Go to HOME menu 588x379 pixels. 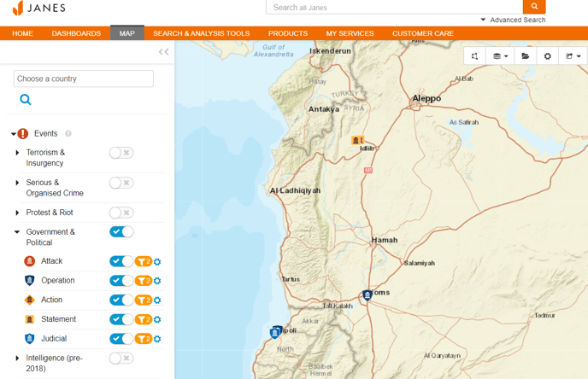22,33
